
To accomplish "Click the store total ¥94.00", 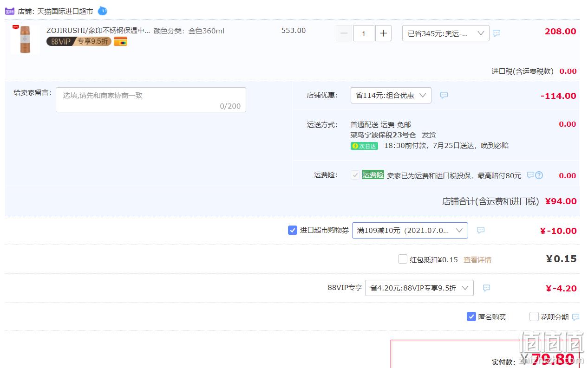I will pos(561,201).
